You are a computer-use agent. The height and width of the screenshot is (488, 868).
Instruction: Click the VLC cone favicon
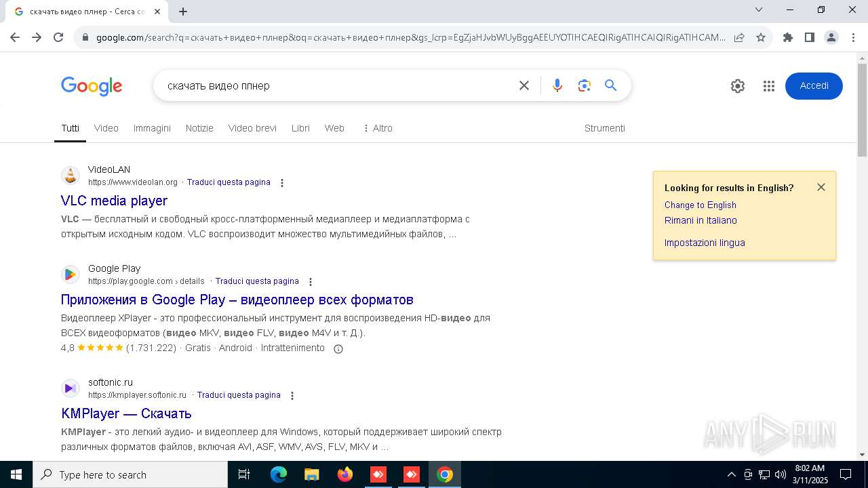click(x=71, y=176)
